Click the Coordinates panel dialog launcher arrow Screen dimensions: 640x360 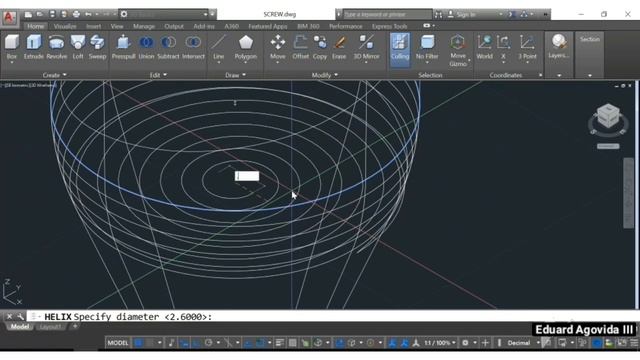[540, 75]
